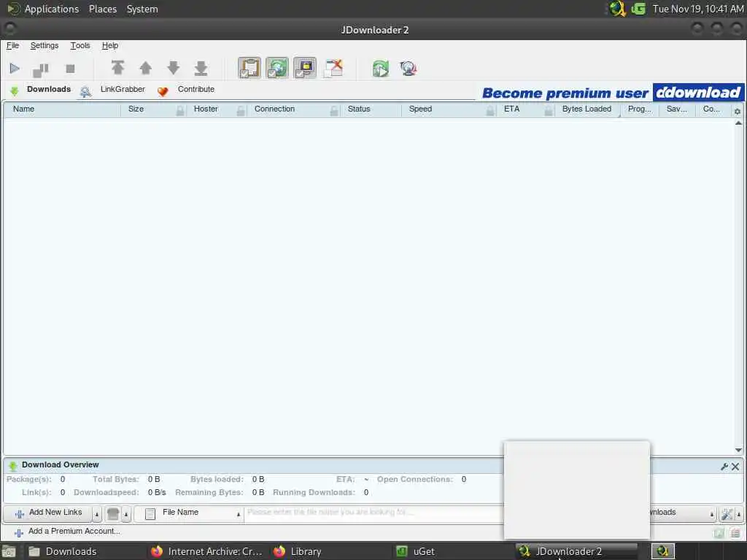Toggle lock on the Connection column
This screenshot has width=747, height=560.
click(x=334, y=111)
